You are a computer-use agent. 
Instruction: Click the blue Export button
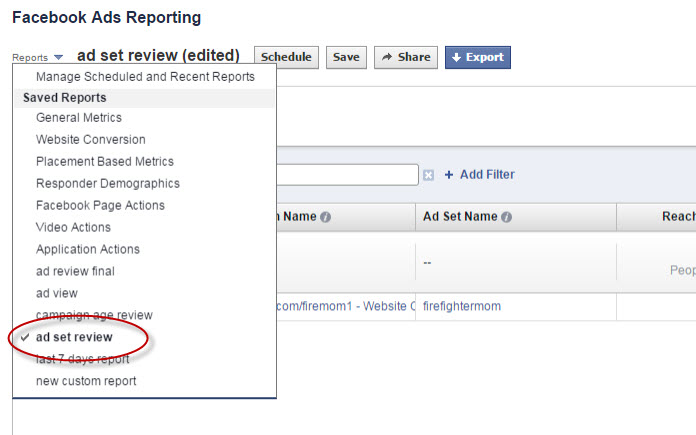[x=478, y=57]
